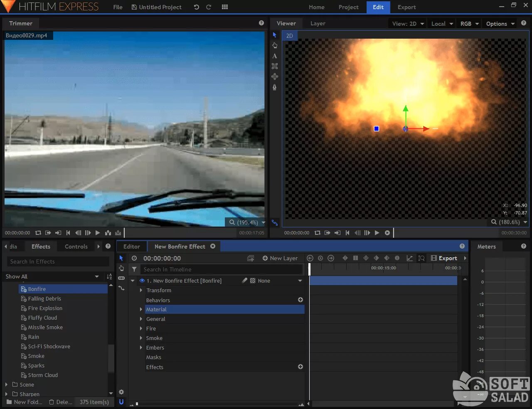Switch to the Export screen tab
532x409 pixels.
point(407,7)
